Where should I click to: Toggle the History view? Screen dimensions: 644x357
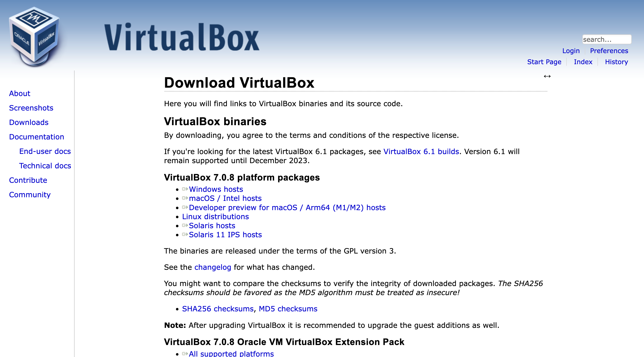[617, 61]
